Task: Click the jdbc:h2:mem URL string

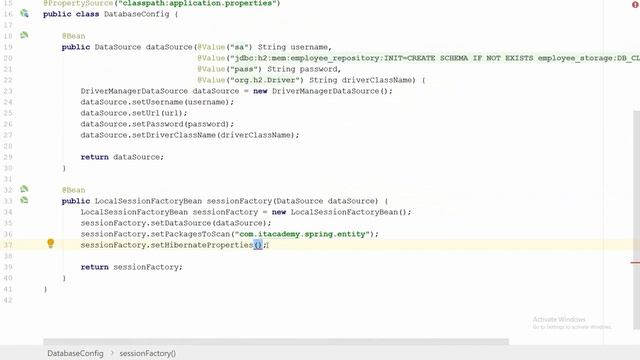Action: click(x=435, y=58)
